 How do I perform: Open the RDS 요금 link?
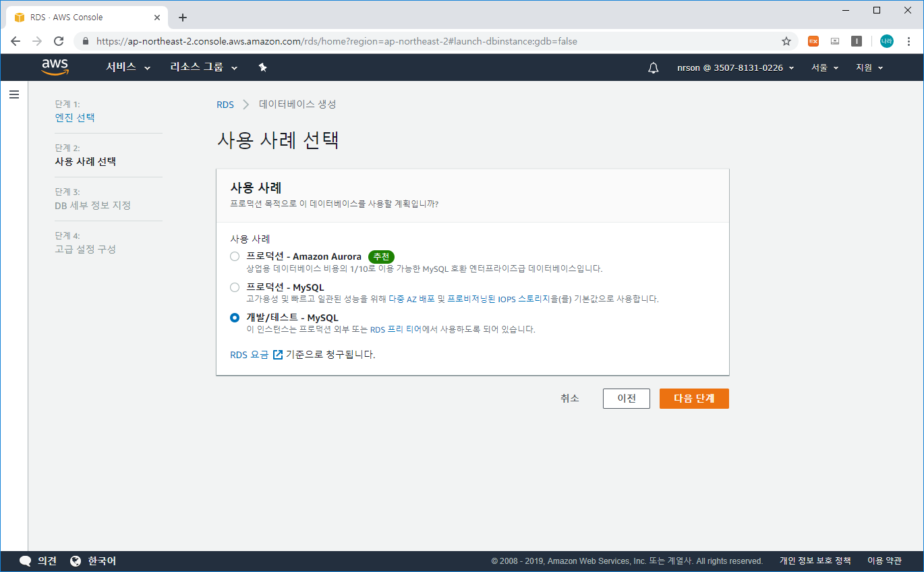tap(250, 354)
